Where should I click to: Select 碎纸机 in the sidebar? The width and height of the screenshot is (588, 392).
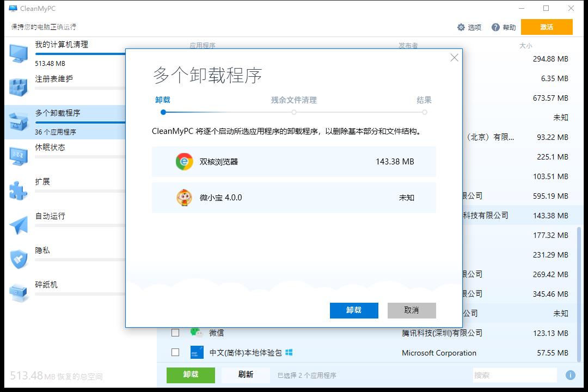pos(46,285)
